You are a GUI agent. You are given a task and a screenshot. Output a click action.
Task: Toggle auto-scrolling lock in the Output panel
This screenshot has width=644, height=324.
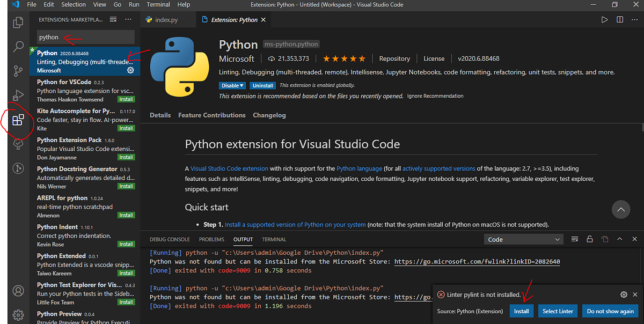590,239
